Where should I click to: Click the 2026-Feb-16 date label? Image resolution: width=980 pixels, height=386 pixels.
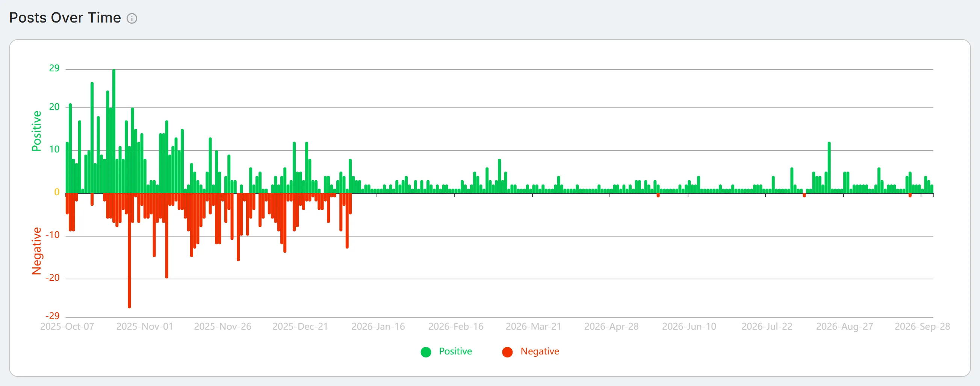456,327
